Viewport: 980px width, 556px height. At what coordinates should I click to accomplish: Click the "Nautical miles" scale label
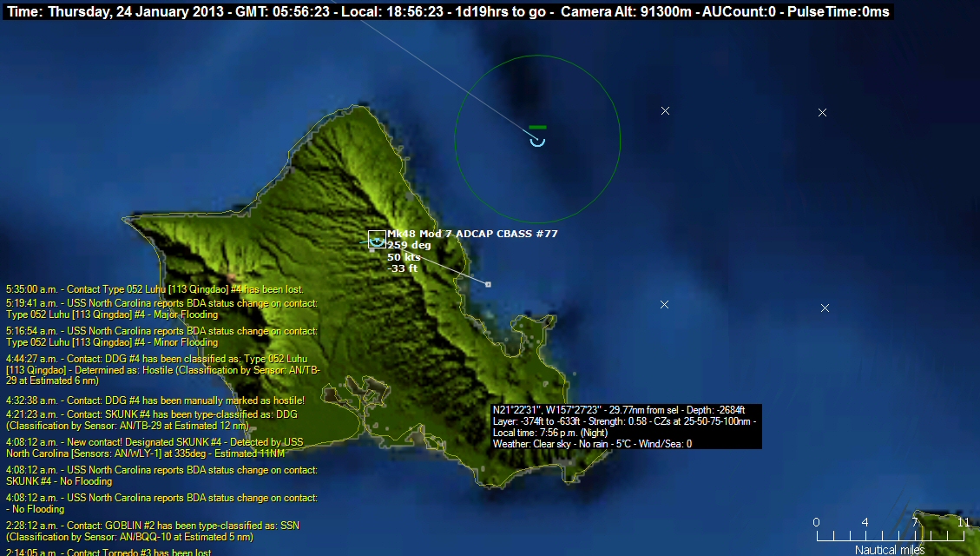(x=890, y=550)
